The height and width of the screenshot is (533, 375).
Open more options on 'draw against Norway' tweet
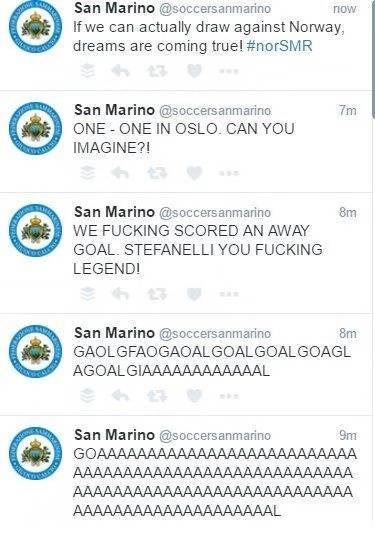point(229,71)
